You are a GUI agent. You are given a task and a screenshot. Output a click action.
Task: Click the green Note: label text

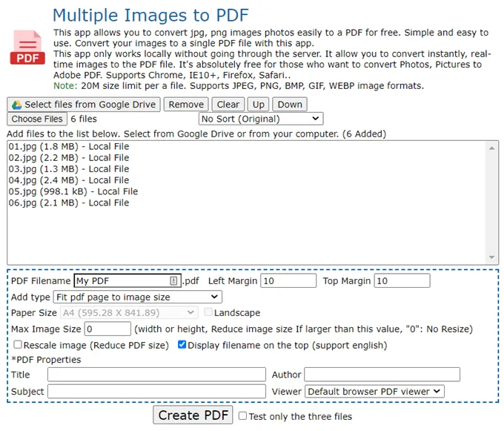65,86
